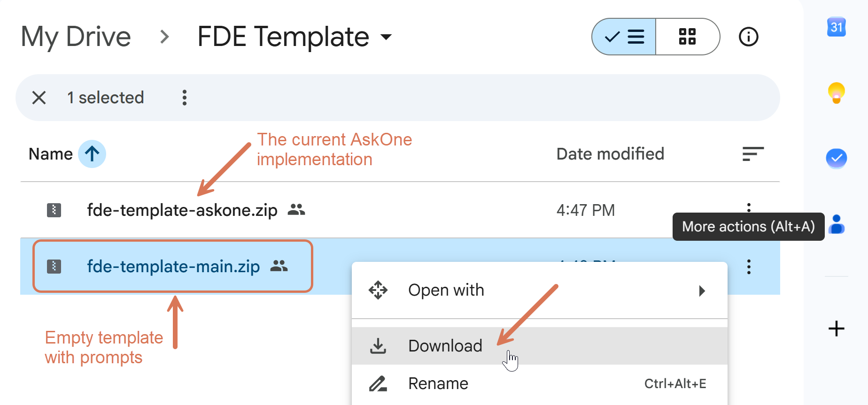This screenshot has width=868, height=405.
Task: Expand the FDE Template folder dropdown
Action: (x=386, y=37)
